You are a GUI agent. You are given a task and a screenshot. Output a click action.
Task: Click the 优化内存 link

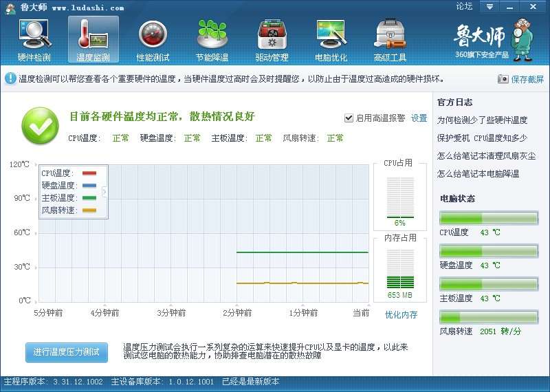401,314
